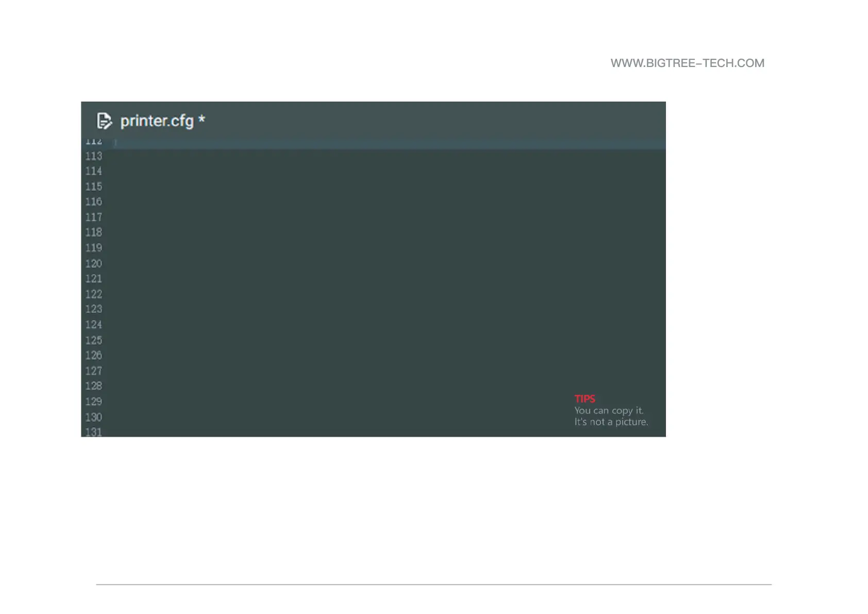Click line number 130 in gutter
The image size is (868, 614).
point(94,417)
